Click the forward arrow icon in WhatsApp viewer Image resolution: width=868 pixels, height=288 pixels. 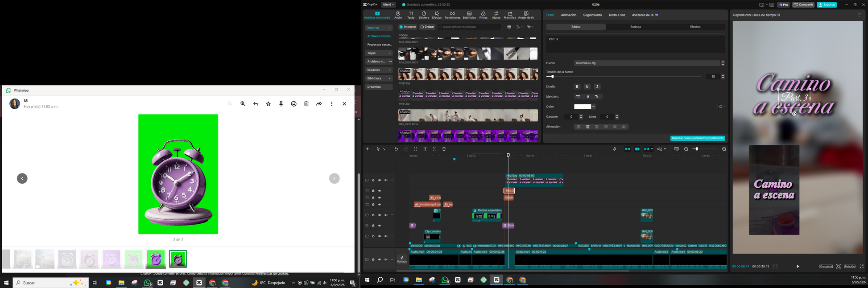coord(319,103)
